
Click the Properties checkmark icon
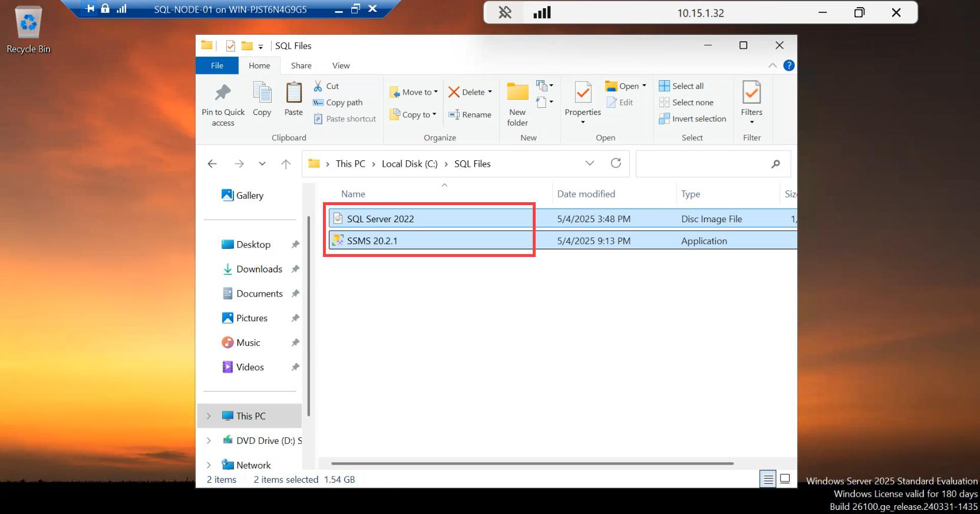[583, 93]
